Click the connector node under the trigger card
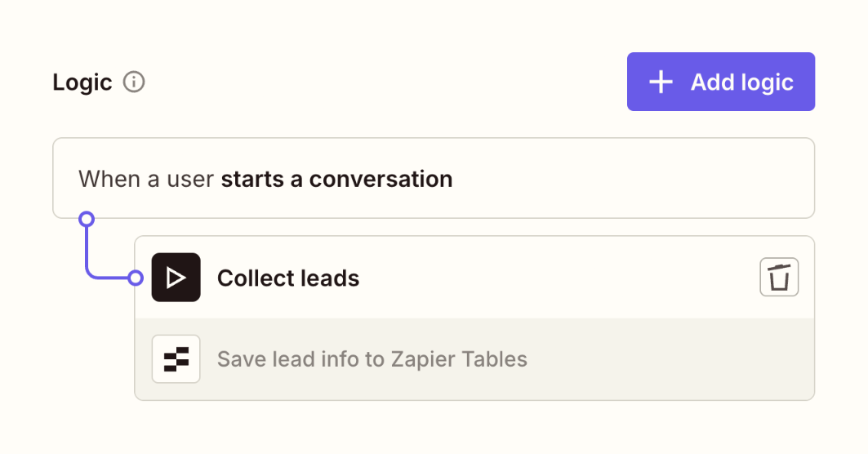Viewport: 868px width, 454px height. point(86,219)
